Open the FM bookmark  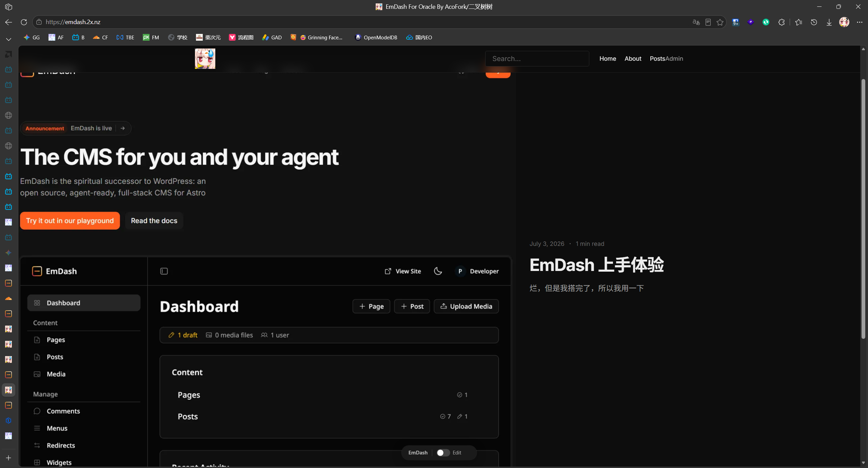click(151, 37)
